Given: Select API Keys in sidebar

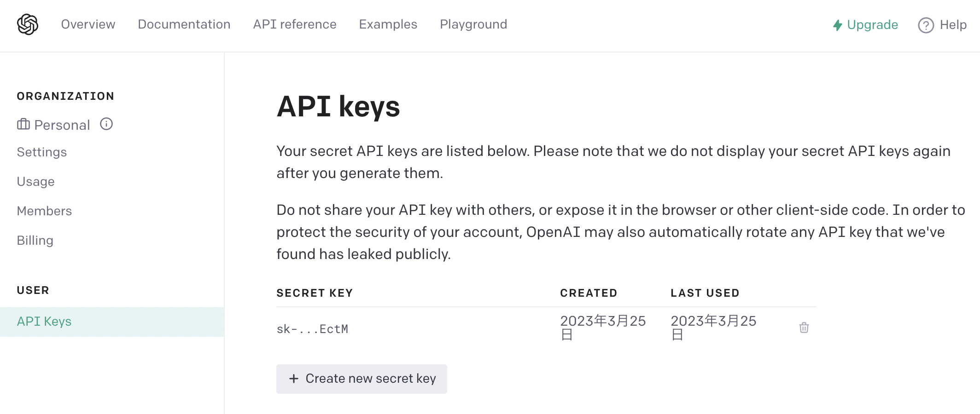Looking at the screenshot, I should tap(112, 322).
